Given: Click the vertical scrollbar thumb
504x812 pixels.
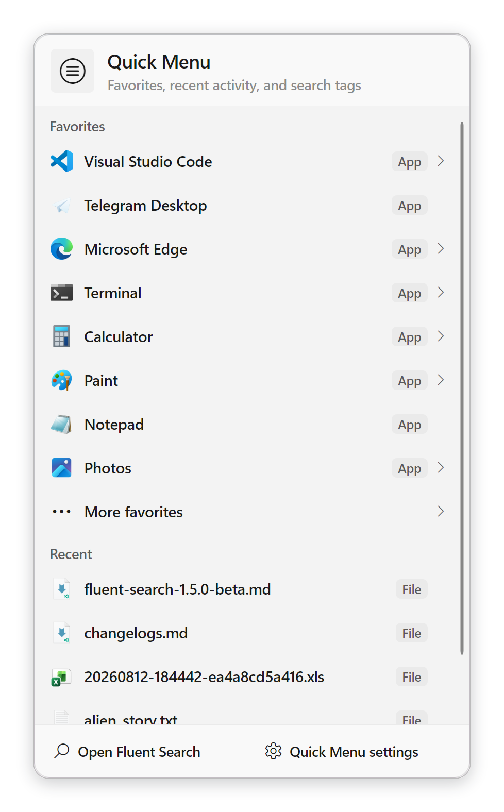Looking at the screenshot, I should click(x=462, y=388).
